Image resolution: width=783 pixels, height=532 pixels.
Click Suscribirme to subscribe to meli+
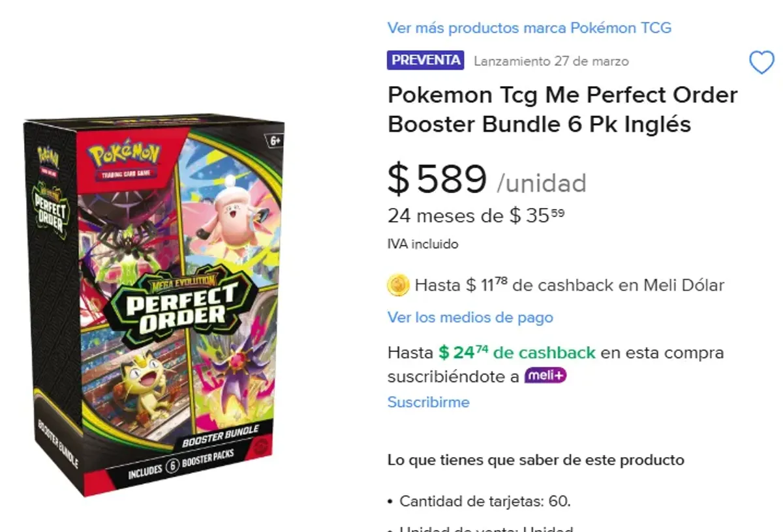pyautogui.click(x=428, y=402)
